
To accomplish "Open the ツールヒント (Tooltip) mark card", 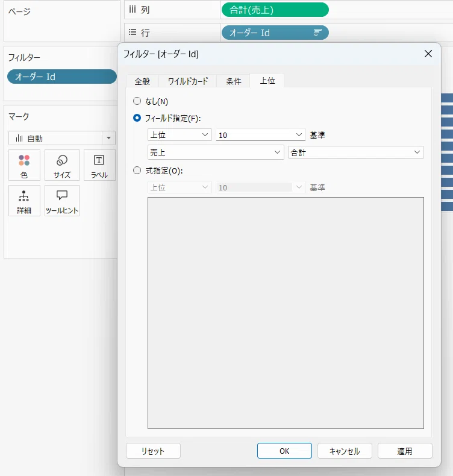I will click(62, 201).
